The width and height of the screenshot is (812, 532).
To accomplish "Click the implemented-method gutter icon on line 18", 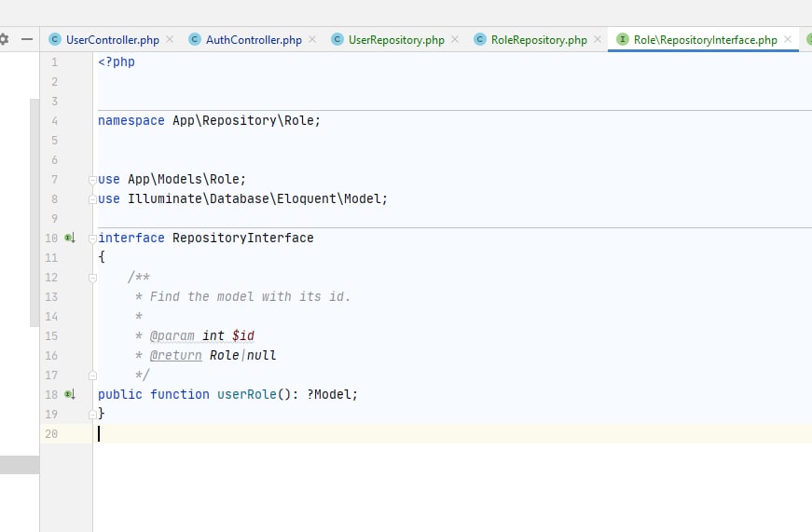I will click(70, 394).
